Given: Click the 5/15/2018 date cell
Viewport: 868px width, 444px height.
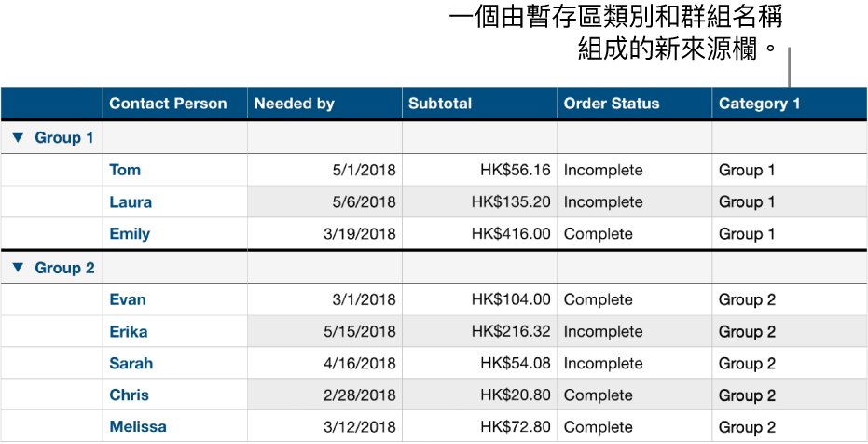Looking at the screenshot, I should tap(358, 332).
